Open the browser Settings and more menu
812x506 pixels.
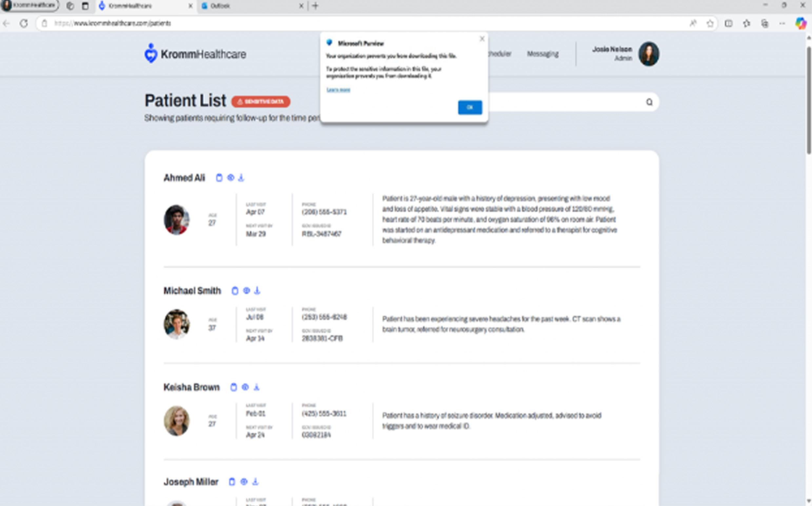[782, 23]
